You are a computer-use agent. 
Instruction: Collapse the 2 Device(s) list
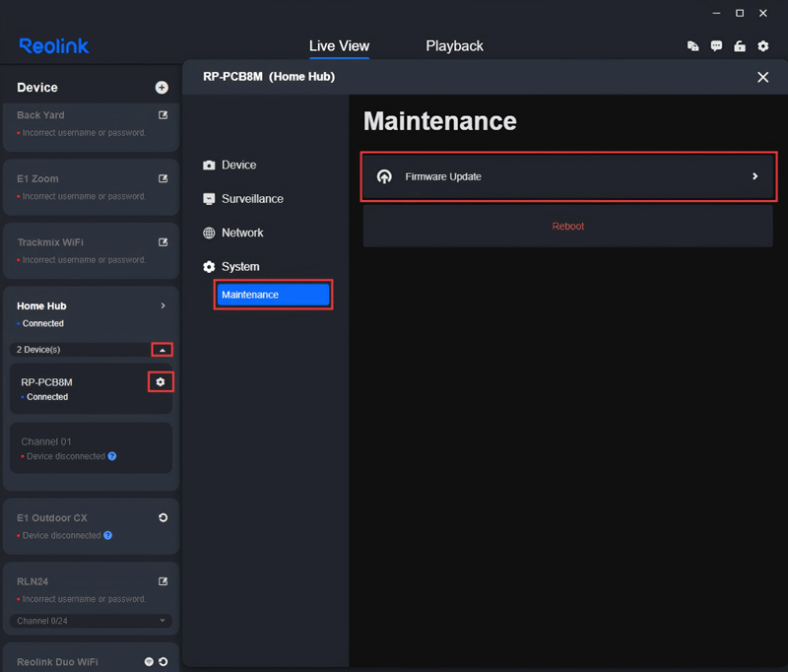click(x=162, y=350)
